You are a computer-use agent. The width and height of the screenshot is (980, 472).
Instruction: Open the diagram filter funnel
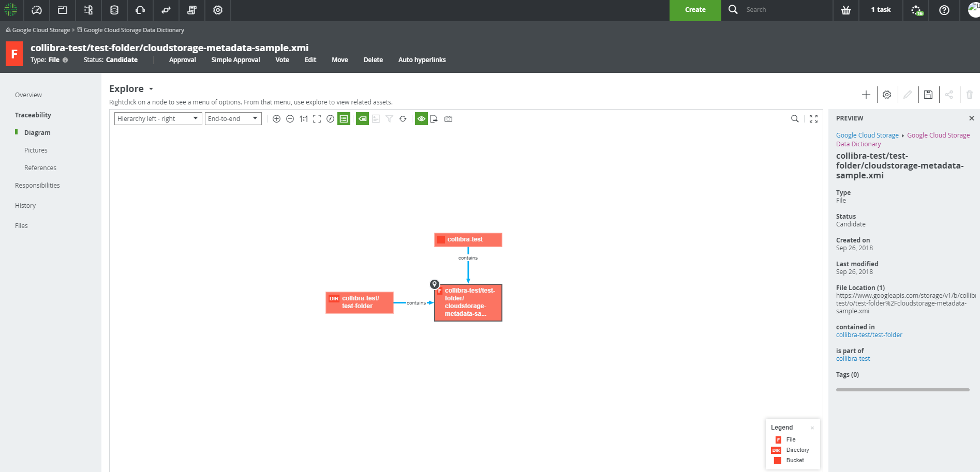tap(390, 119)
